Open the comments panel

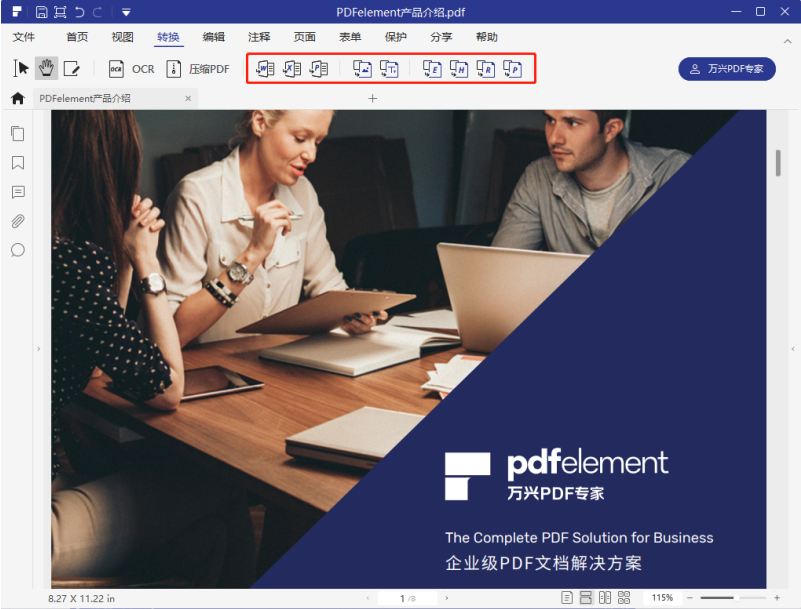17,192
